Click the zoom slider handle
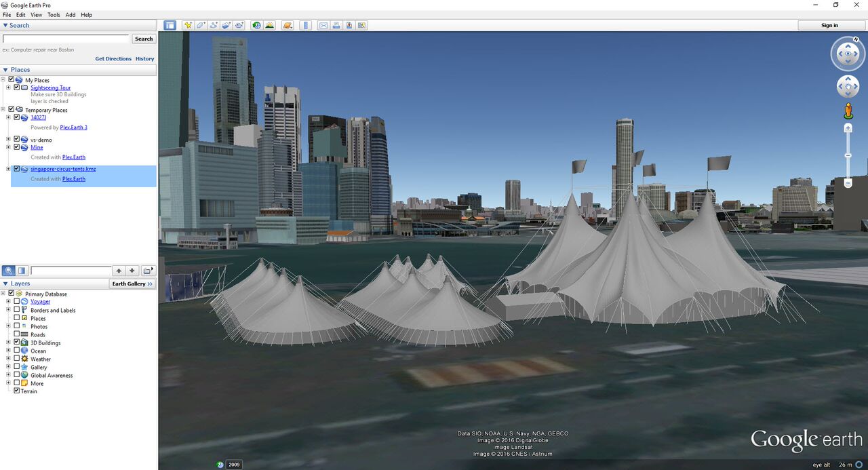The height and width of the screenshot is (470, 868). tap(848, 156)
